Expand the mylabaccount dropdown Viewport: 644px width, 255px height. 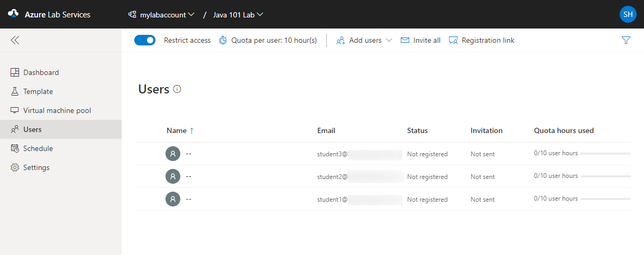[191, 15]
